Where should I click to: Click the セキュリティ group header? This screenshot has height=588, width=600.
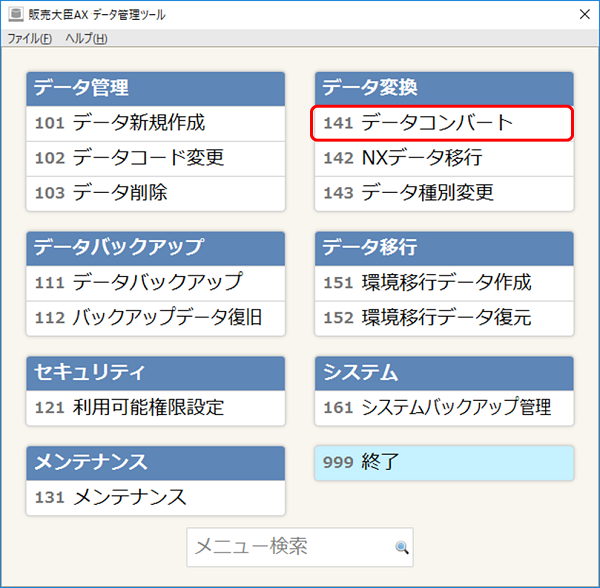[x=155, y=373]
